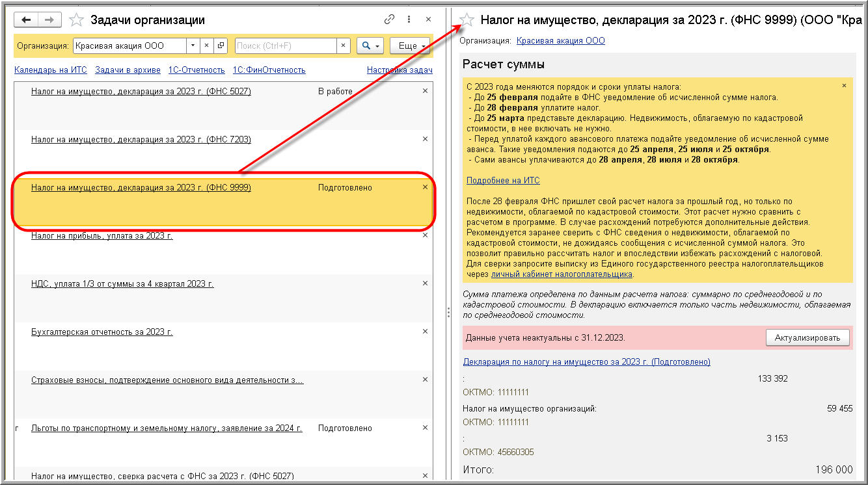Expand the Организация dropdown list
Screen dimensions: 868x485
point(193,46)
